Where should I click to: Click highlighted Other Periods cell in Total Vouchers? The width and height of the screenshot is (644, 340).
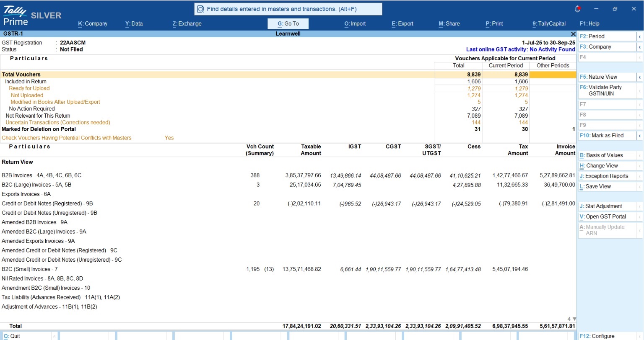pyautogui.click(x=553, y=75)
